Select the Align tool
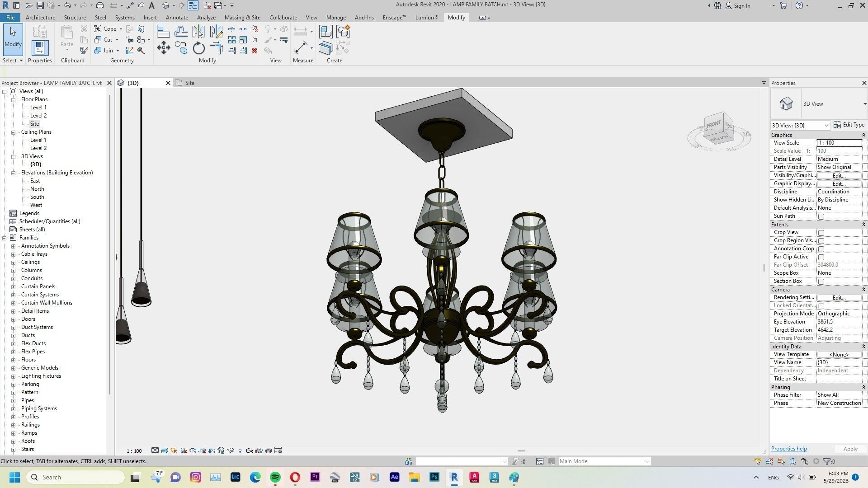The width and height of the screenshot is (868, 488). (x=163, y=32)
